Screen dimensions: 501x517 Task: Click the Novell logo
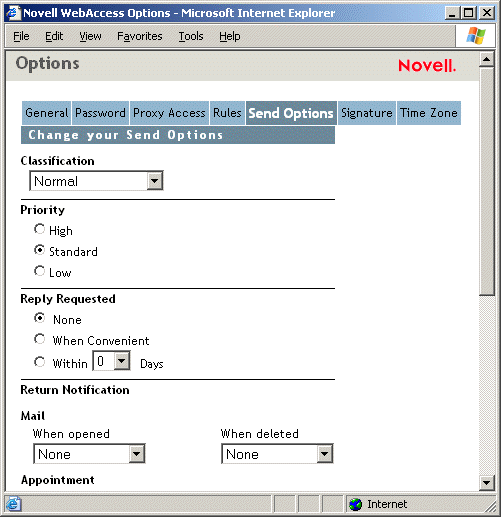[x=427, y=65]
